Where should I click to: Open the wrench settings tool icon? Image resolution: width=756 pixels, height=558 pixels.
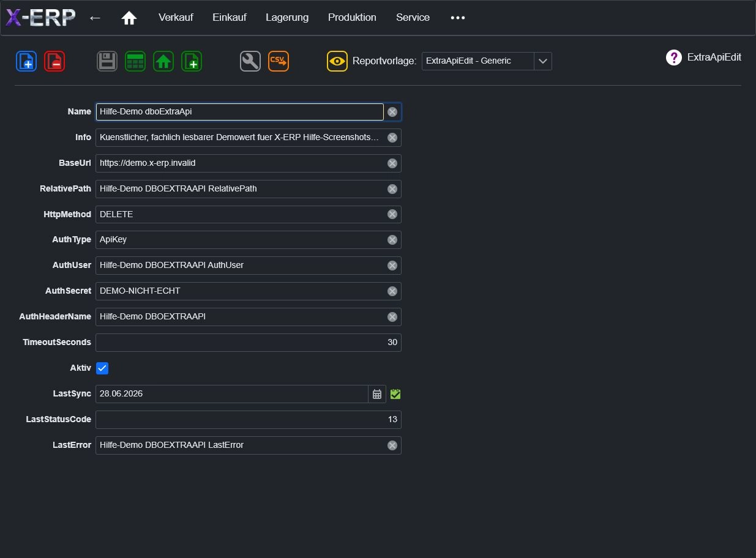(250, 61)
